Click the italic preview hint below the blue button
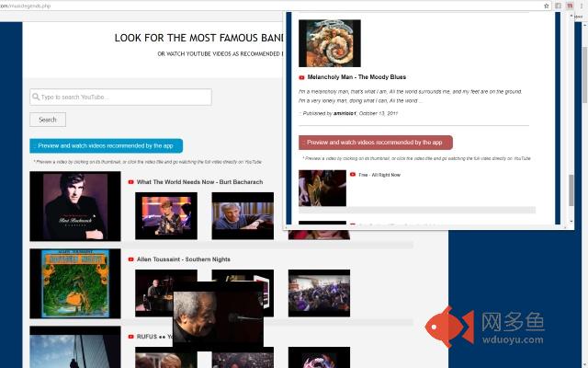 (x=147, y=162)
